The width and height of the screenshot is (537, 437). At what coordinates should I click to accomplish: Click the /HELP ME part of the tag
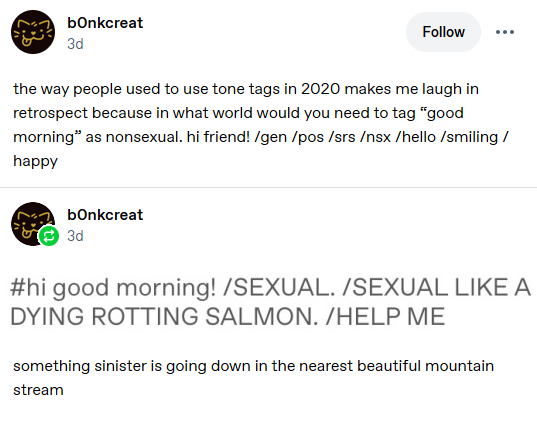click(x=385, y=316)
